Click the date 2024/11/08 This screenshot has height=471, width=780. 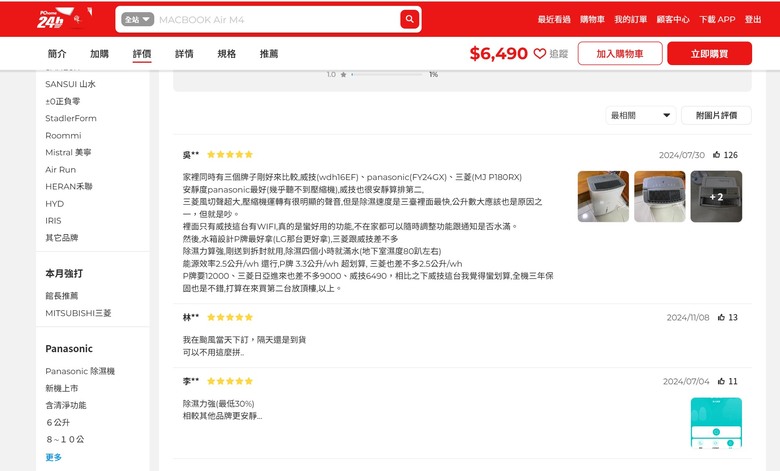pyautogui.click(x=688, y=317)
